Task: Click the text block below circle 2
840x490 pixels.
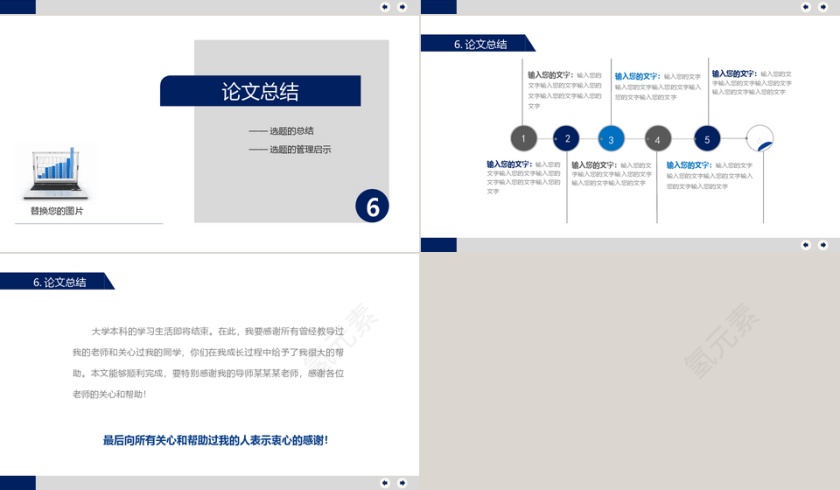Action: [x=611, y=174]
